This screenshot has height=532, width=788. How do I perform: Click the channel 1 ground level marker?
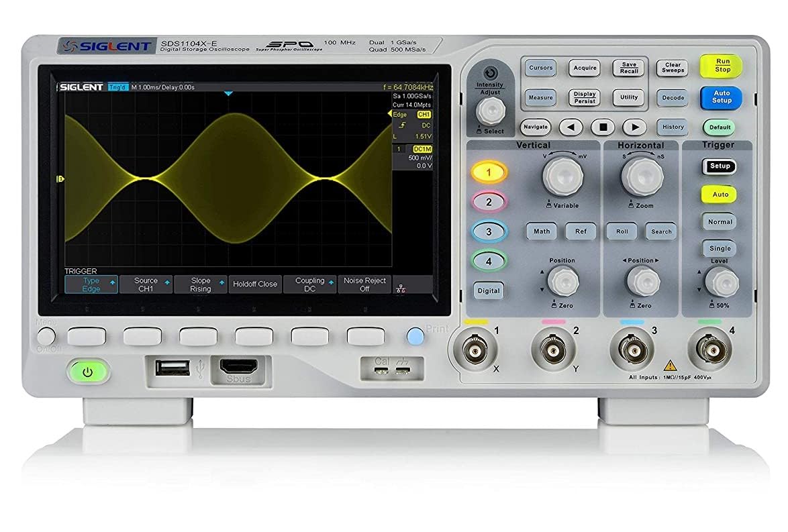[60, 179]
